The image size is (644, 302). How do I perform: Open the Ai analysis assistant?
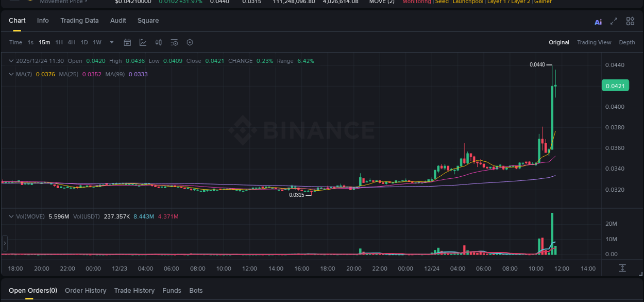pos(598,21)
